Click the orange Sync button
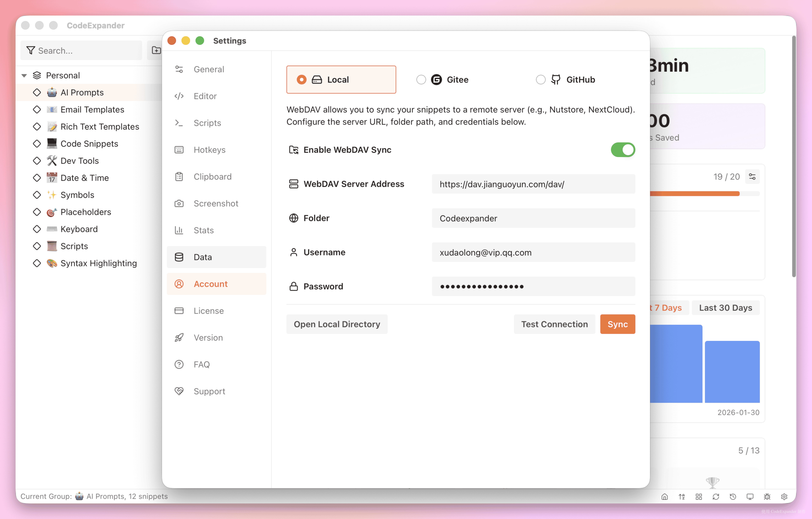Viewport: 812px width, 519px height. 617,324
